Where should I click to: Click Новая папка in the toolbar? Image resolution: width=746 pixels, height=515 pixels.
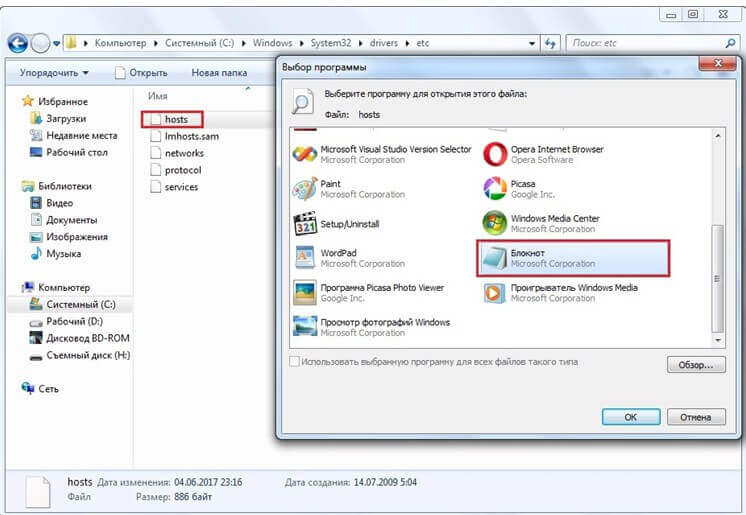click(218, 73)
